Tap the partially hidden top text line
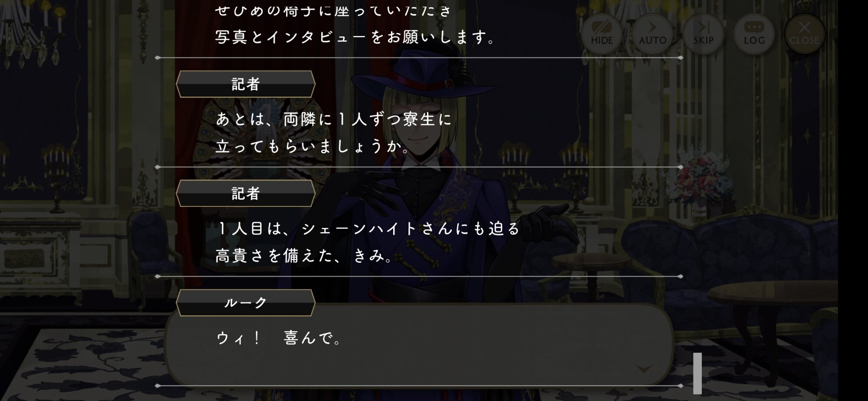The width and height of the screenshot is (868, 401). (333, 10)
